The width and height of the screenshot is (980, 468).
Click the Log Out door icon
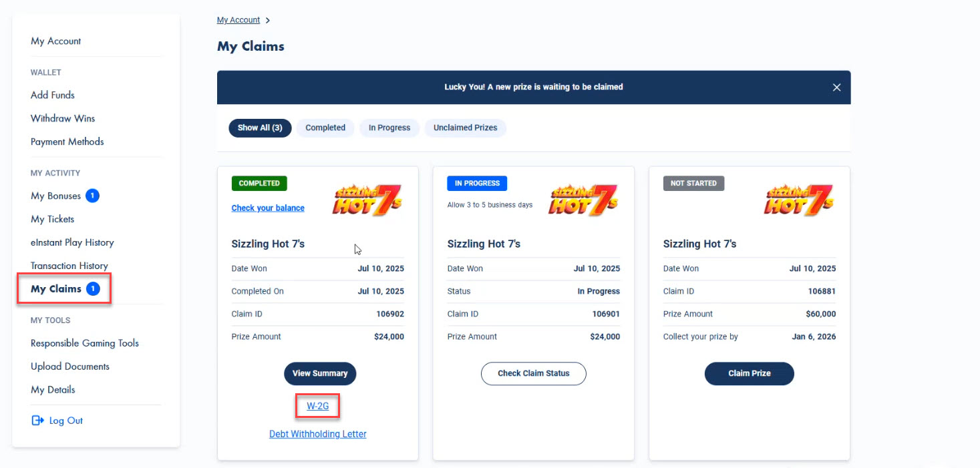coord(37,421)
